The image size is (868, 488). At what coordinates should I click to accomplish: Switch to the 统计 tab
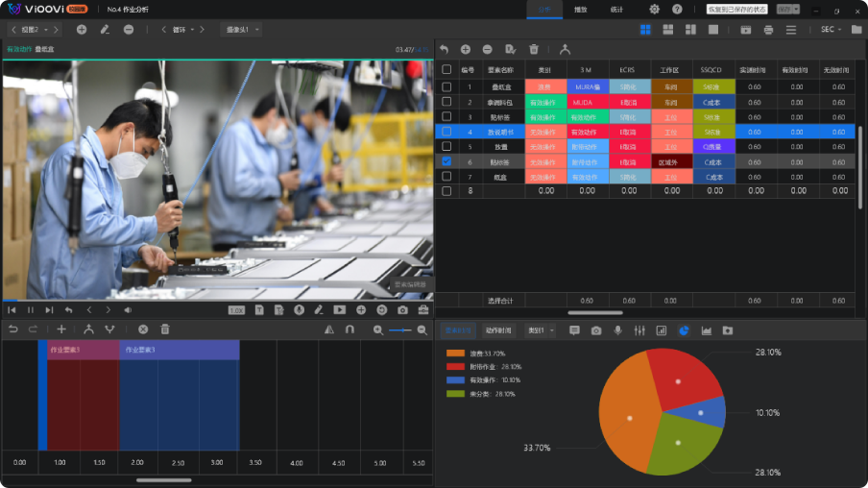point(616,10)
